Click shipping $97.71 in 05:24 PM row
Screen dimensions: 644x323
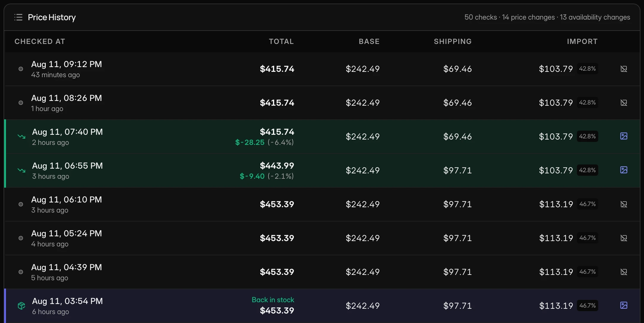click(457, 238)
